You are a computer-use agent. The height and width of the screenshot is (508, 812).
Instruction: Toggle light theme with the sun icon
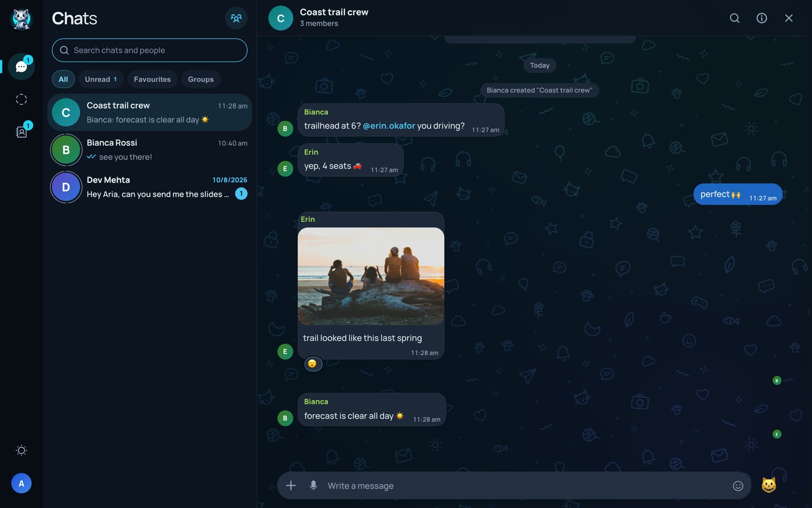21,451
